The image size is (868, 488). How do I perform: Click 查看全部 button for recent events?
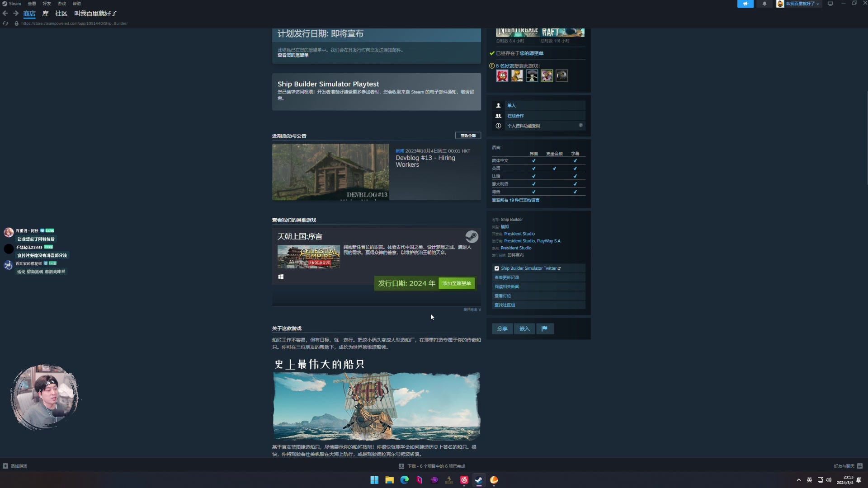pyautogui.click(x=467, y=136)
